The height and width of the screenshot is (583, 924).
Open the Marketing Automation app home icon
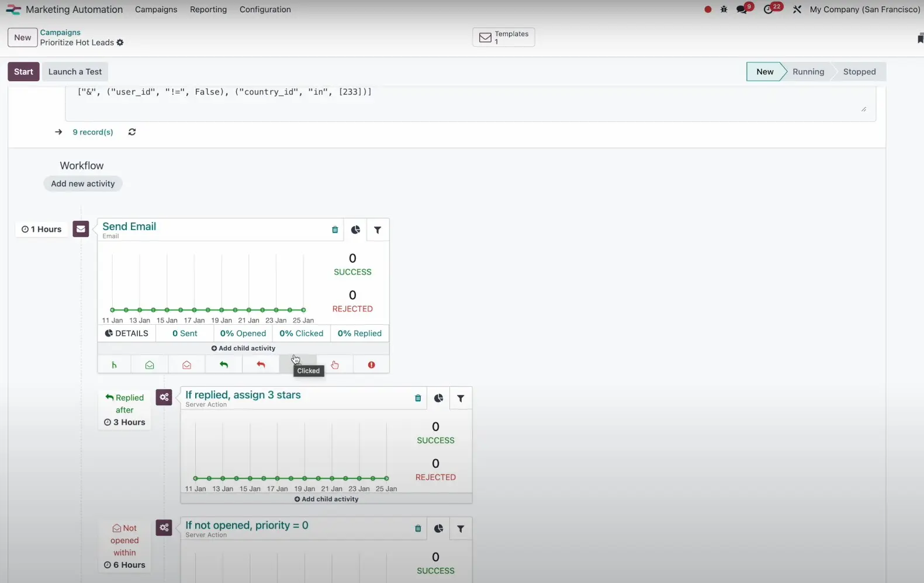click(x=13, y=9)
